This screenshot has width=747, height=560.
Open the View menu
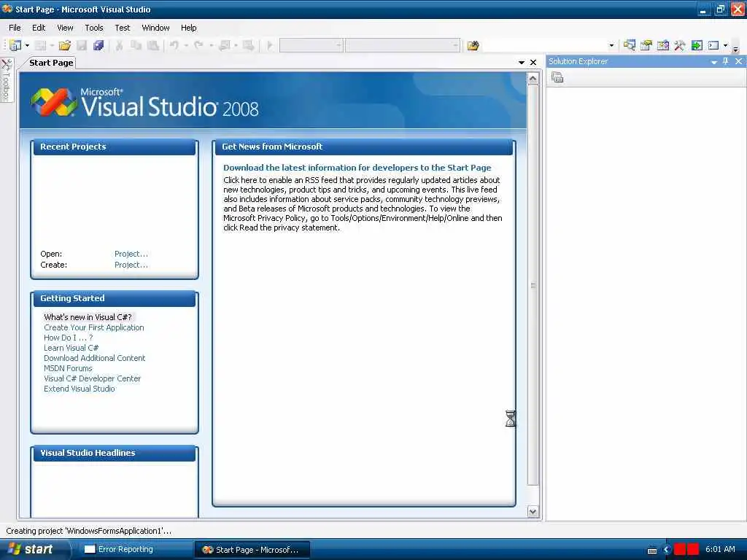click(65, 28)
